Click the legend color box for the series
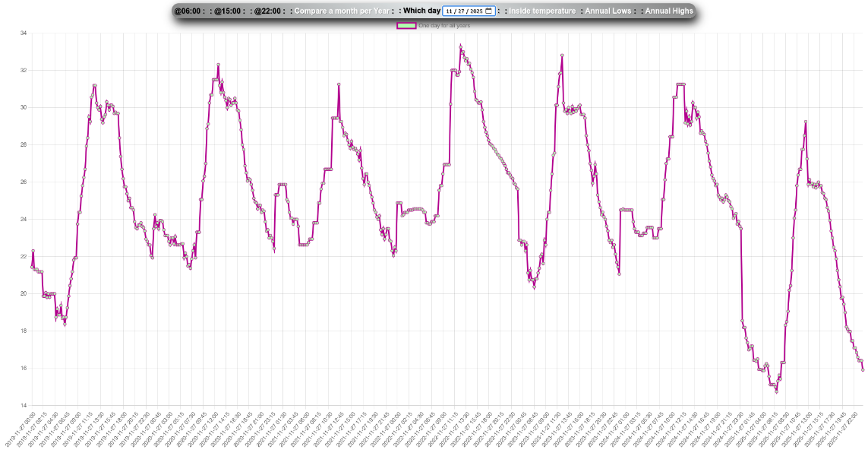 [x=406, y=26]
